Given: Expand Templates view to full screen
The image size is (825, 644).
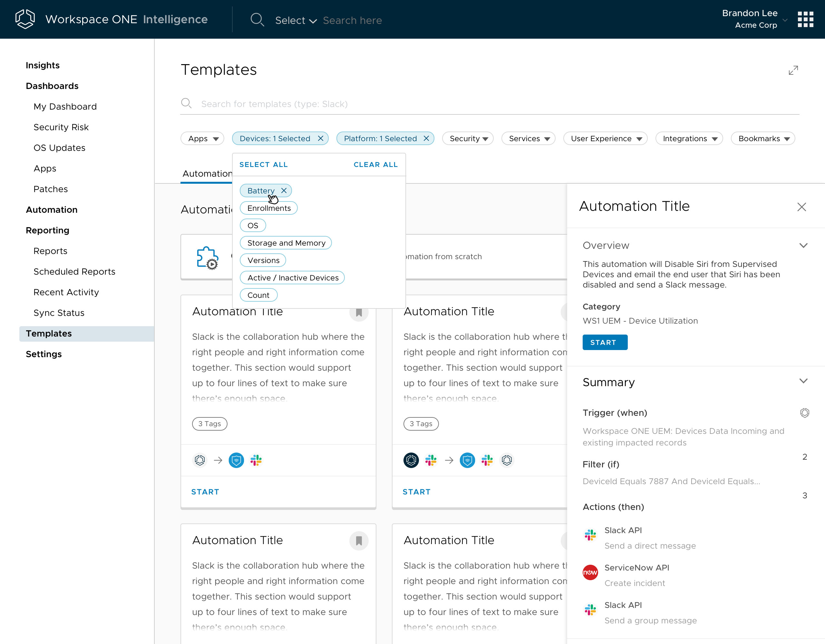Looking at the screenshot, I should pos(793,70).
